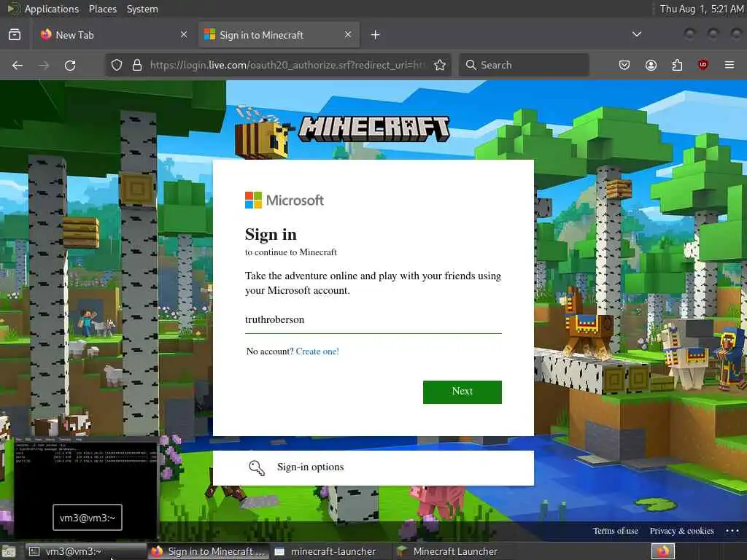Open a new browser tab
747x560 pixels.
pyautogui.click(x=376, y=35)
